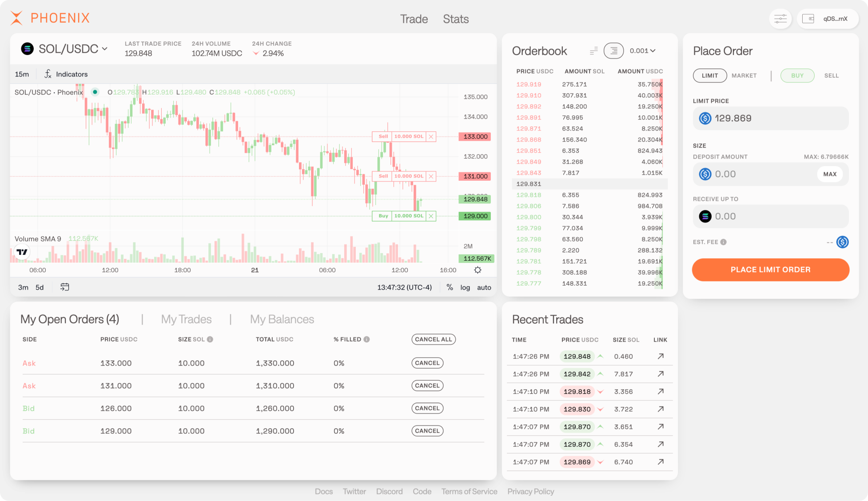Open chart Indicators
The height and width of the screenshot is (501, 868).
[x=66, y=74]
